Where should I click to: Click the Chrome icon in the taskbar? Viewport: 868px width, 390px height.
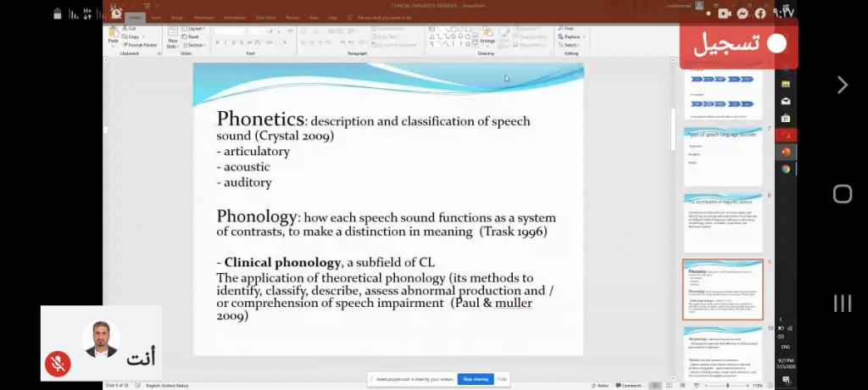click(x=786, y=169)
